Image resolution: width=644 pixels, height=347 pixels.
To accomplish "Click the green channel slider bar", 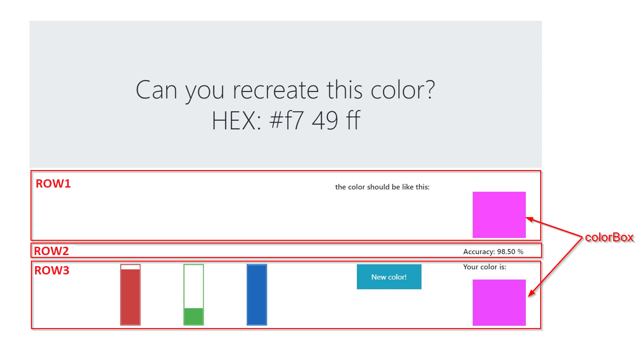I will [x=193, y=293].
